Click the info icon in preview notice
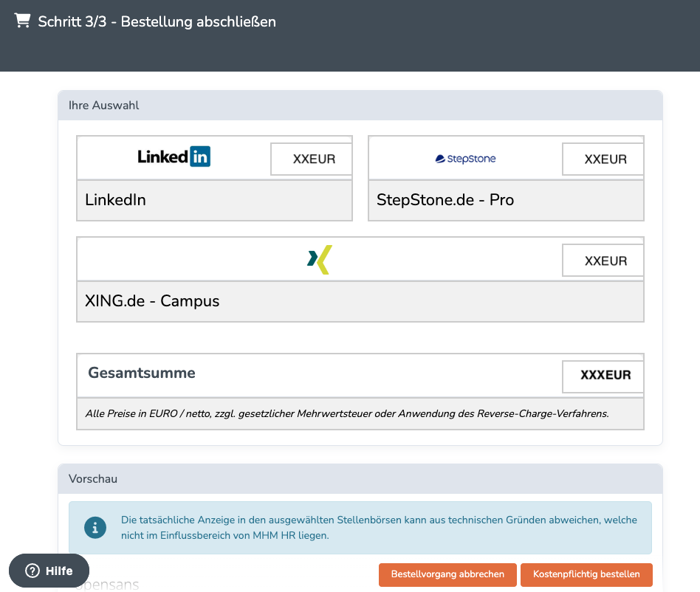The image size is (700, 592). (95, 528)
